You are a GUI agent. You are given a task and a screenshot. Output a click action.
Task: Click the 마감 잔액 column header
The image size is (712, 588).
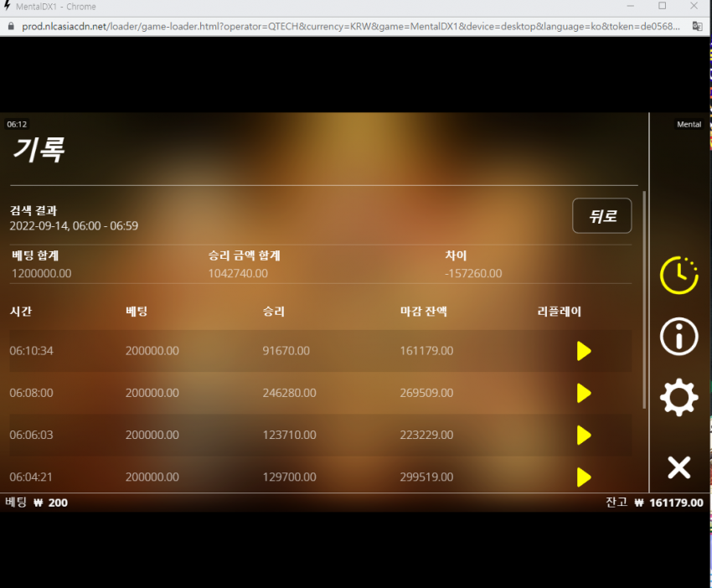click(x=424, y=312)
